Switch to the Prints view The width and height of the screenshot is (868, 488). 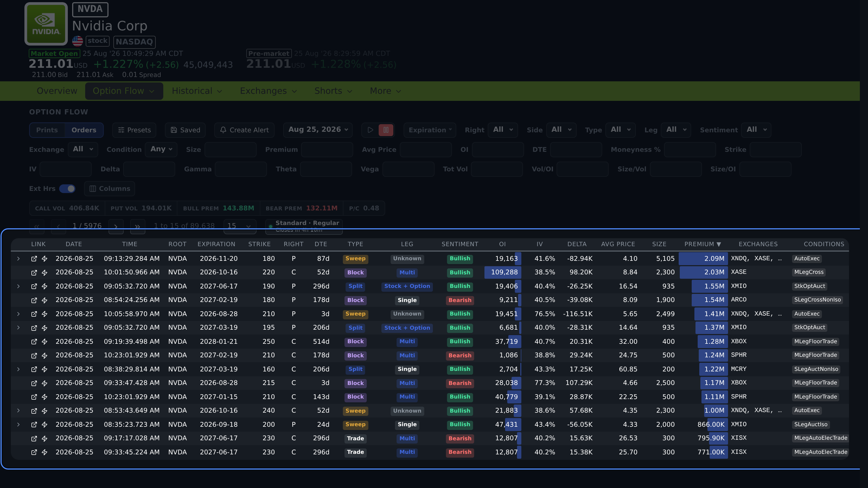click(x=47, y=130)
